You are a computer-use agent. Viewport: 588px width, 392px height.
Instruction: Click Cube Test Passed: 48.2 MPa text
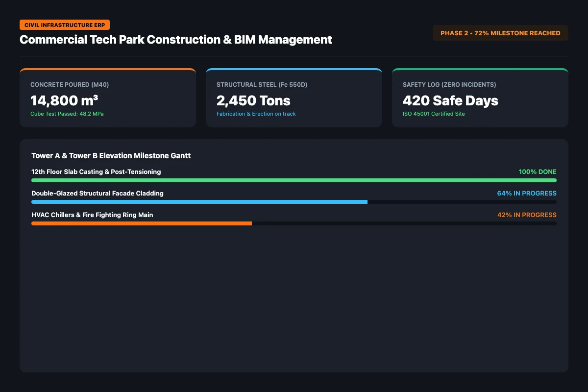click(x=67, y=114)
